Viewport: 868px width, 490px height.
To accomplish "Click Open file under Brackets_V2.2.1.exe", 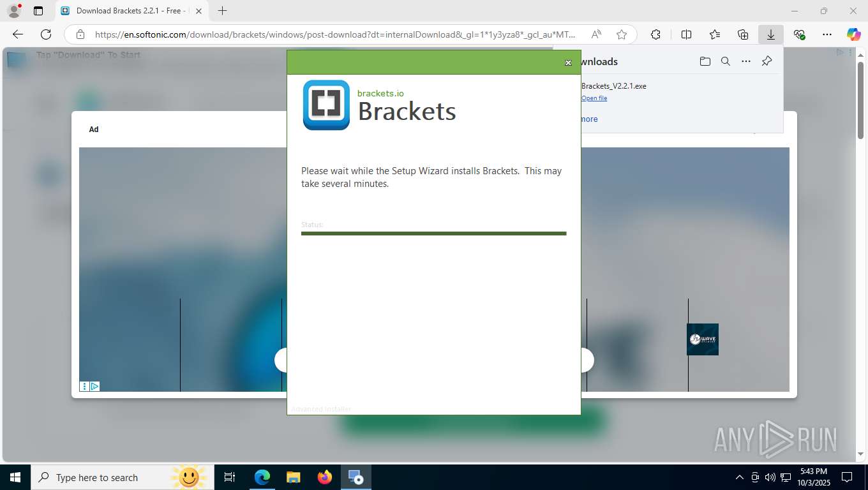I will pyautogui.click(x=594, y=98).
